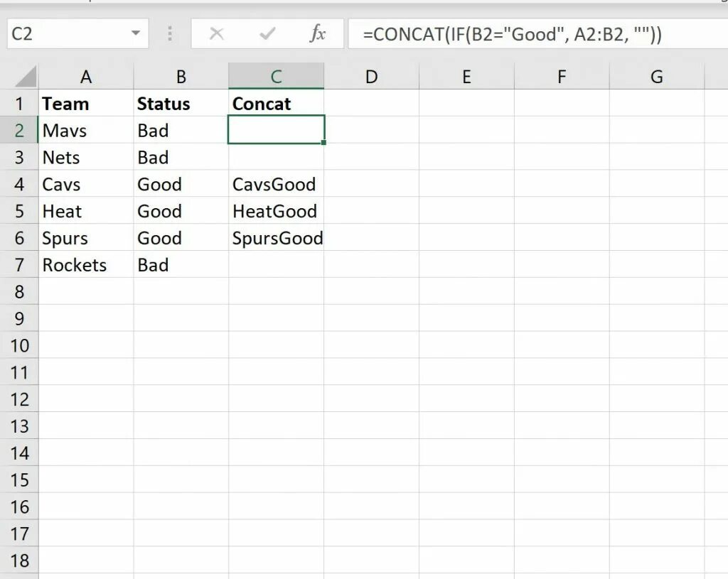
Task: Select row 12 header
Action: pyautogui.click(x=19, y=399)
